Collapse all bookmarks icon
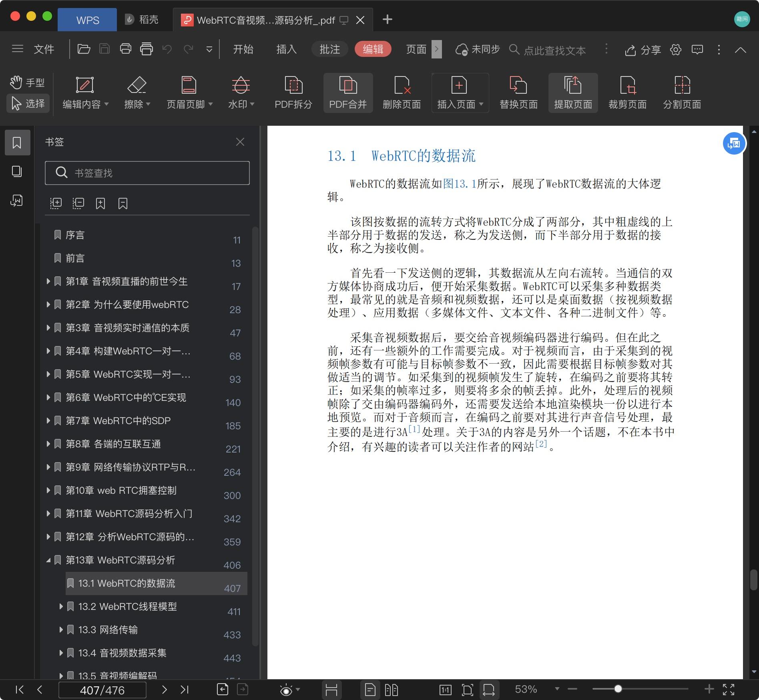This screenshot has height=700, width=759. tap(78, 203)
